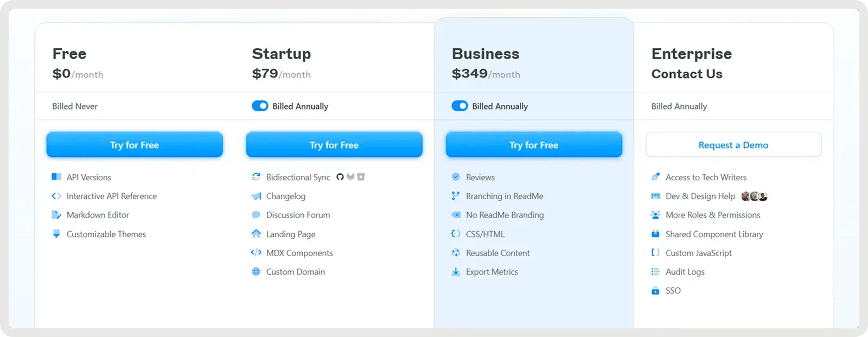The width and height of the screenshot is (868, 337).
Task: Click the Enterprise Contact Us heading
Action: coord(687,74)
